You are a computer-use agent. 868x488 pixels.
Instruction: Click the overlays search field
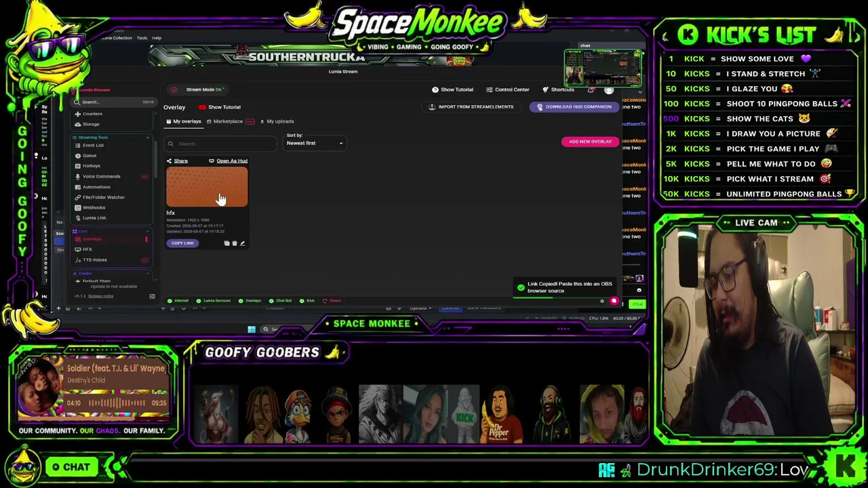(222, 144)
